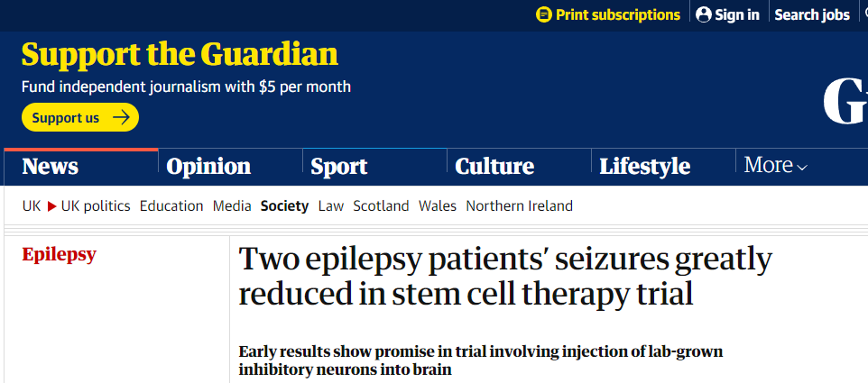Click the arrow in Support us button
Screen dimensions: 868x383
(x=120, y=117)
